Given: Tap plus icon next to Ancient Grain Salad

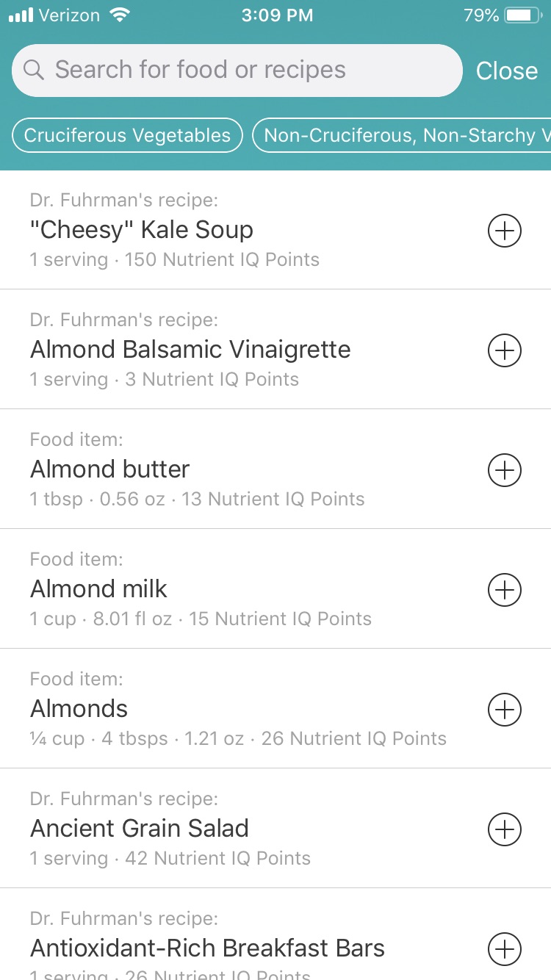Looking at the screenshot, I should [505, 829].
